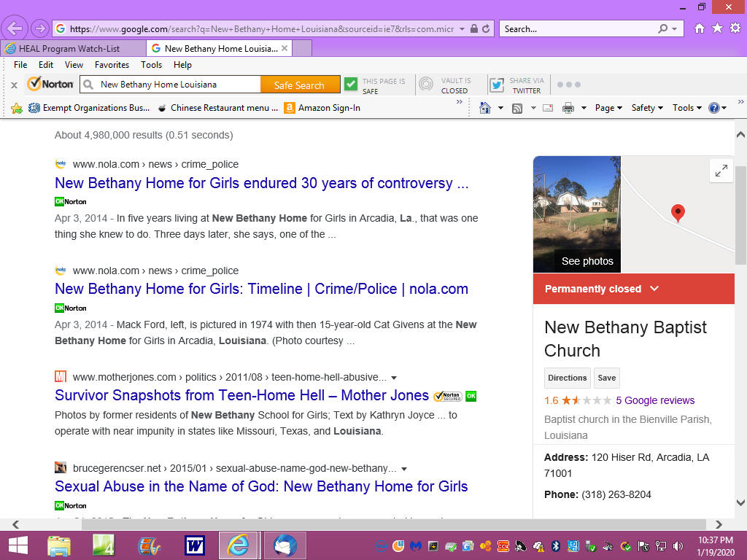The width and height of the screenshot is (747, 560).
Task: Open the browser settings gear icon
Action: coord(735,28)
